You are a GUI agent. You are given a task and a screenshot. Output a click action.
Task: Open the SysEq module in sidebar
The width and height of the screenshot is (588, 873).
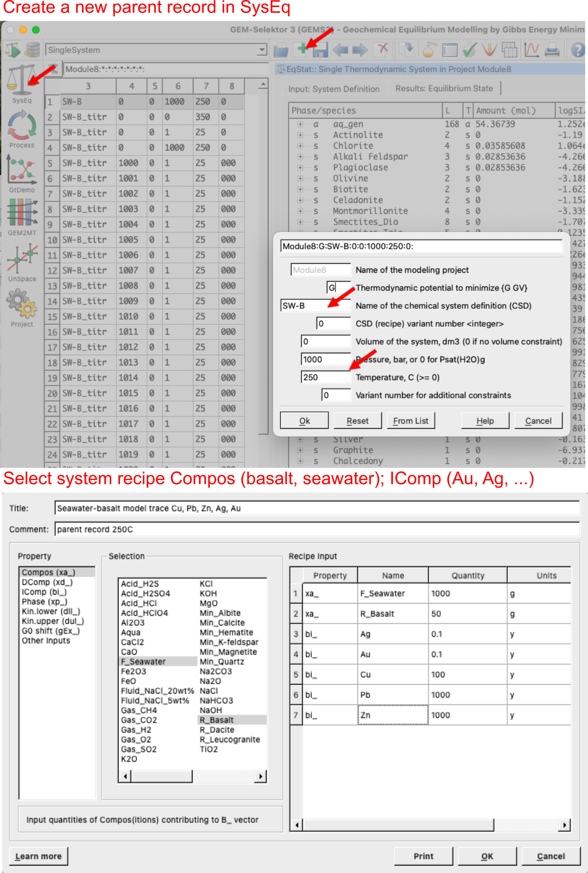(22, 84)
